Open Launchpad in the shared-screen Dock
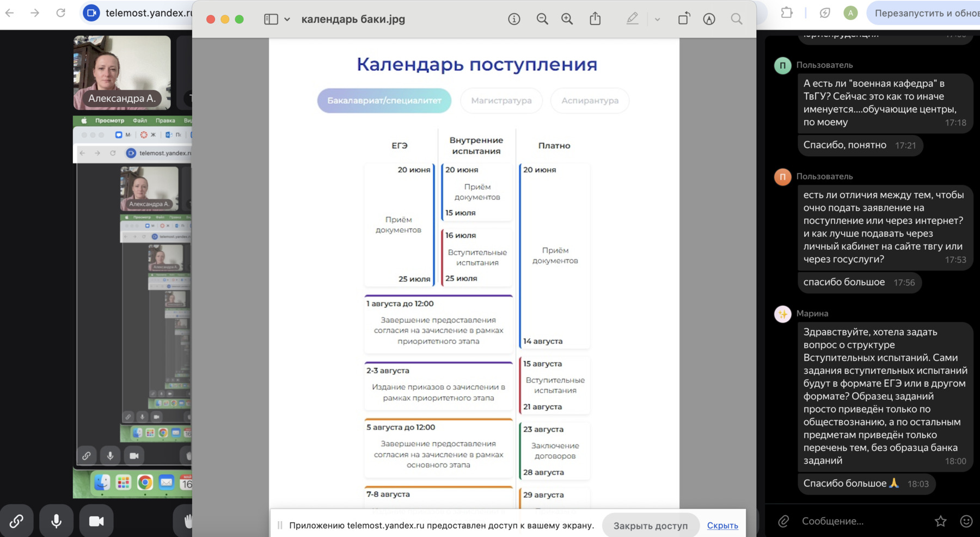This screenshot has height=537, width=980. 124,482
